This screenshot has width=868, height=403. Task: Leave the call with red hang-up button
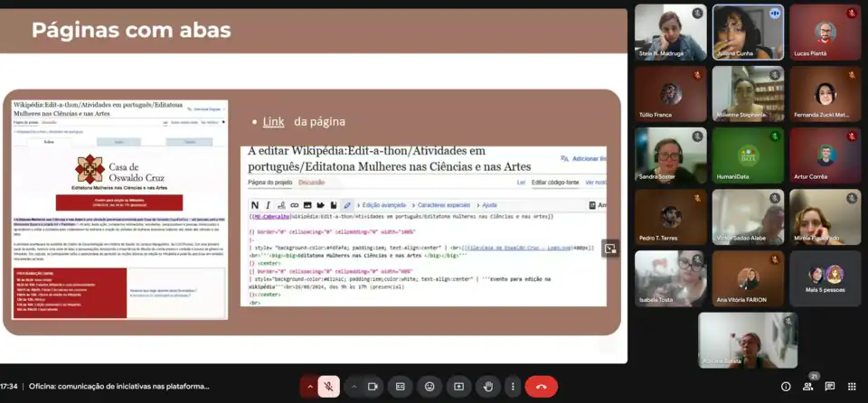(x=542, y=387)
